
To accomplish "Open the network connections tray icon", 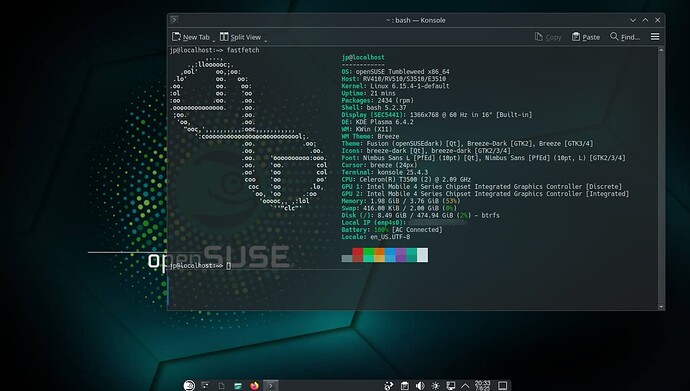I will [389, 386].
